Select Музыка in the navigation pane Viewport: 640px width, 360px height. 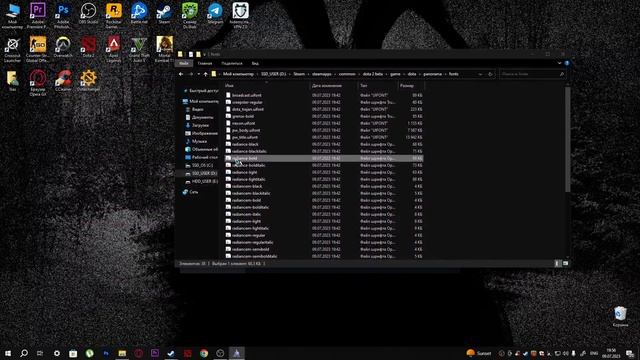pyautogui.click(x=196, y=141)
